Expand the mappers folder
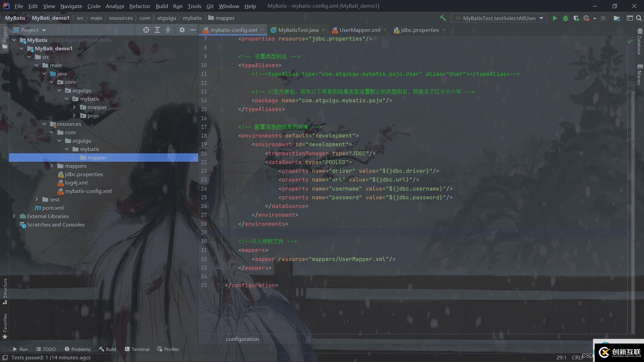Image resolution: width=644 pixels, height=362 pixels. click(x=52, y=166)
